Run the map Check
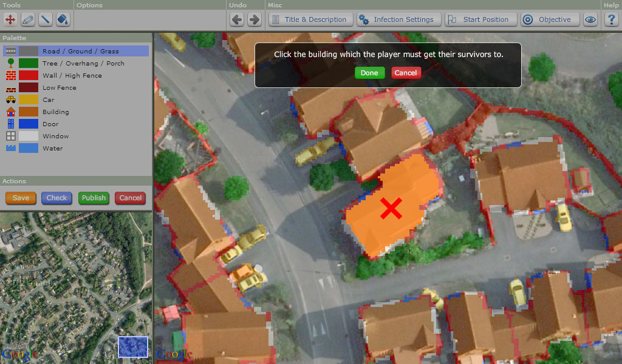Image resolution: width=622 pixels, height=364 pixels. [56, 198]
